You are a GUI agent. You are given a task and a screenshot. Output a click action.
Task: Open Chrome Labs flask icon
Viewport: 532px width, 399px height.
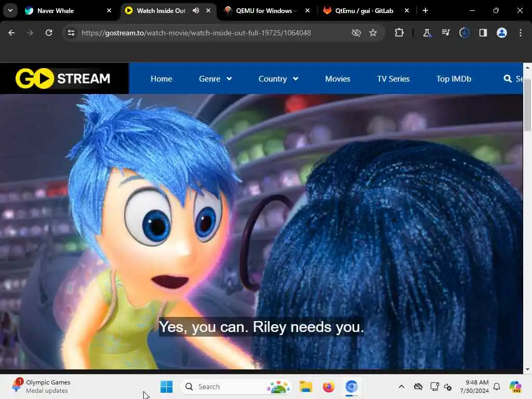[x=427, y=33]
